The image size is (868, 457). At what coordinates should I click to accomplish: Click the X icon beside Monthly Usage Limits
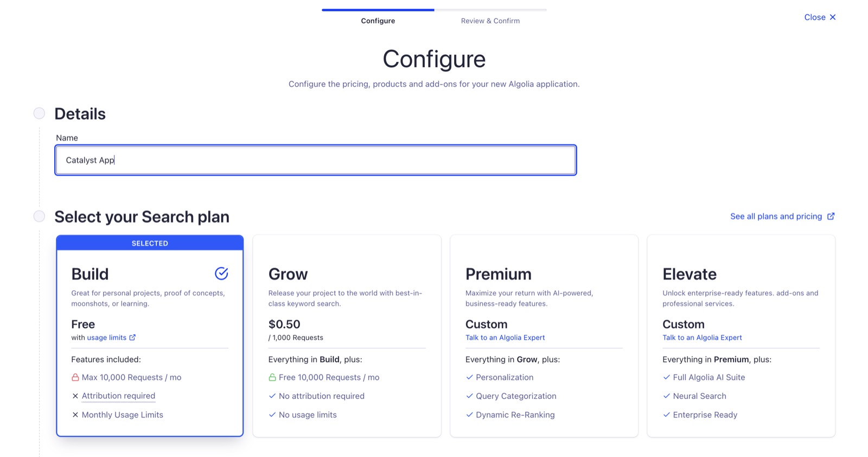tap(75, 415)
